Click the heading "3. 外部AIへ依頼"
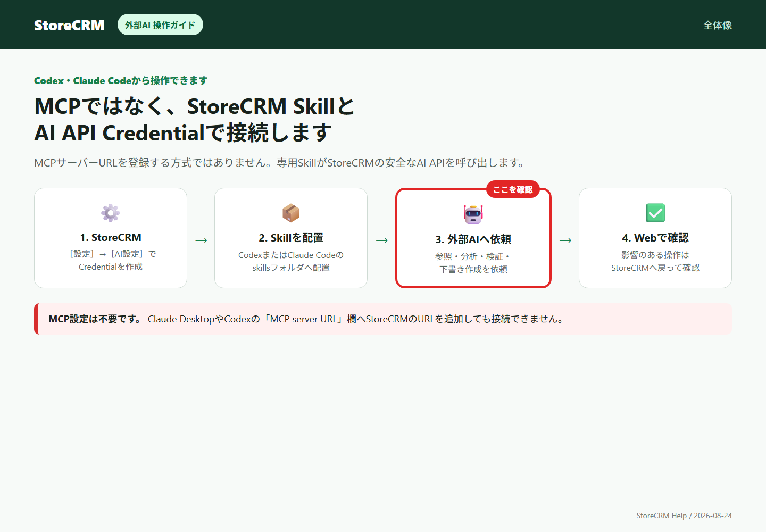 pyautogui.click(x=473, y=239)
